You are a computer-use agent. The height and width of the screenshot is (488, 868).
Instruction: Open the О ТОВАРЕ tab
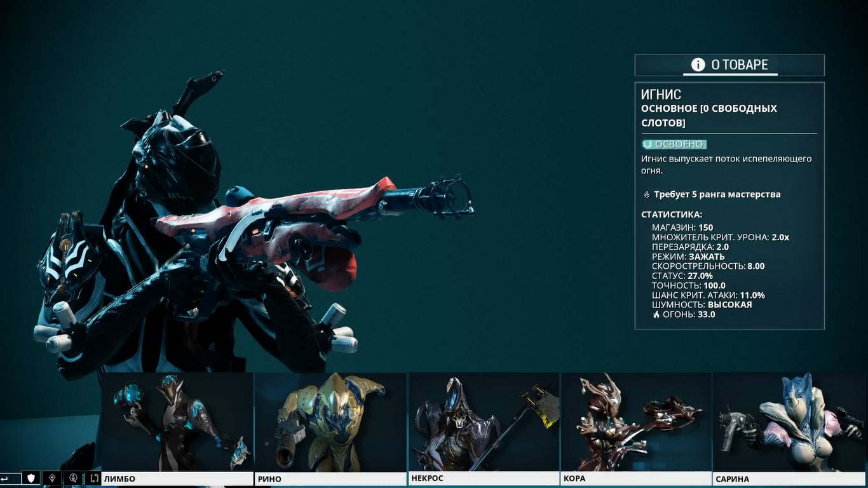pos(729,65)
